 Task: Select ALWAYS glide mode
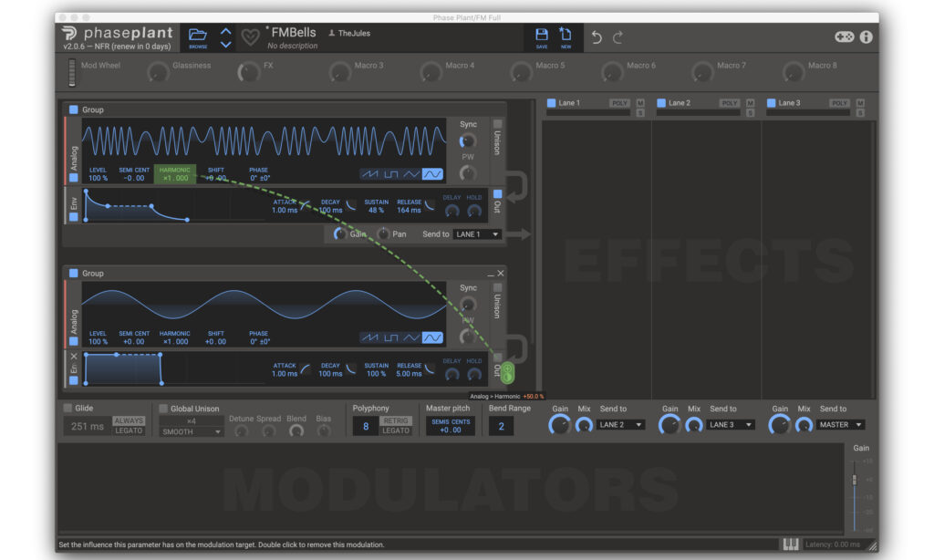click(x=129, y=420)
